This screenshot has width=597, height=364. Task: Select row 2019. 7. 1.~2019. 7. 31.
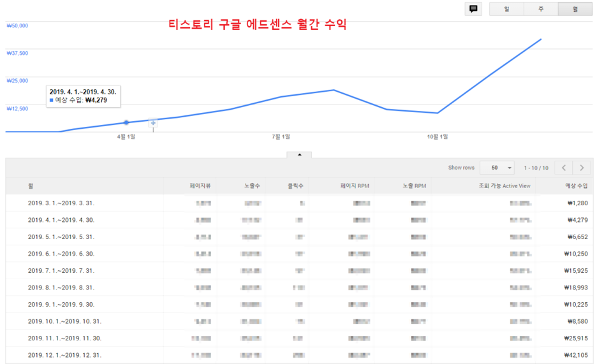[299, 270]
